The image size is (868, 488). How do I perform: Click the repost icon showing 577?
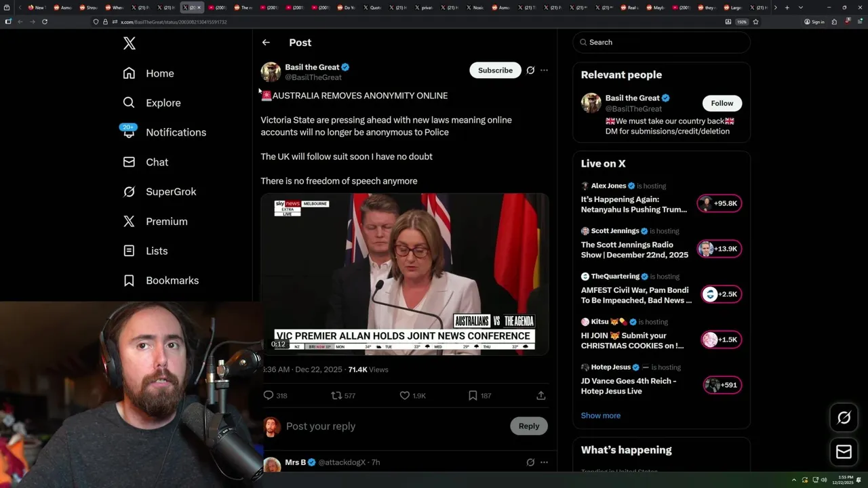point(336,395)
